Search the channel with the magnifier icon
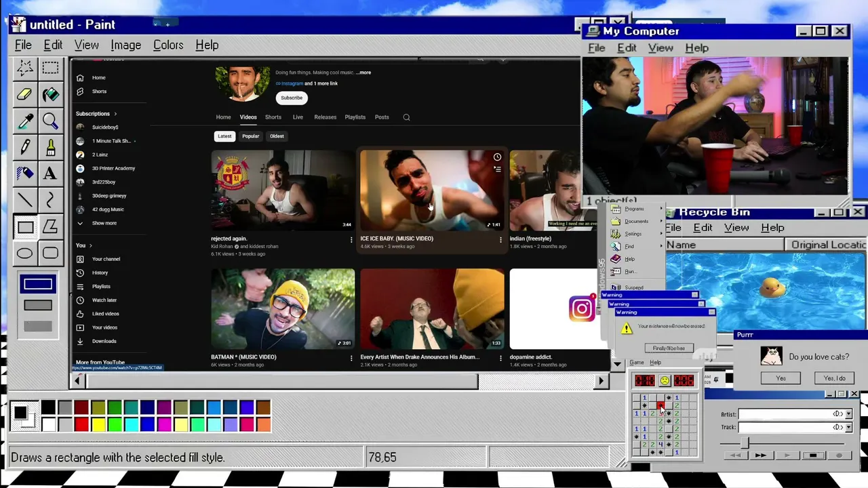 click(406, 117)
